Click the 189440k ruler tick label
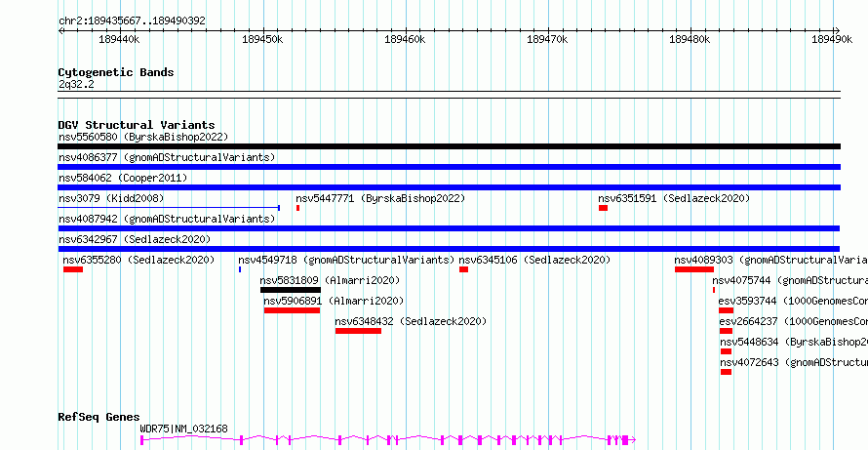868x450 pixels. pos(119,39)
